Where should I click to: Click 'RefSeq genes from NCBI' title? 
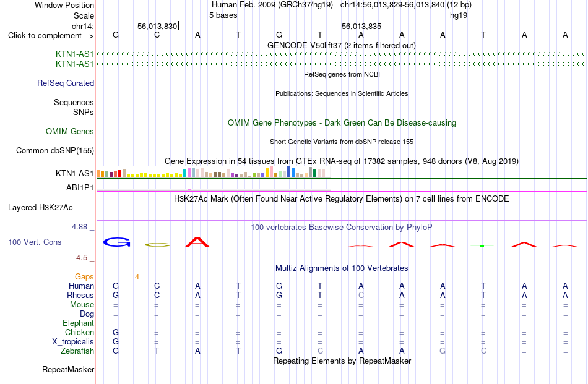342,74
